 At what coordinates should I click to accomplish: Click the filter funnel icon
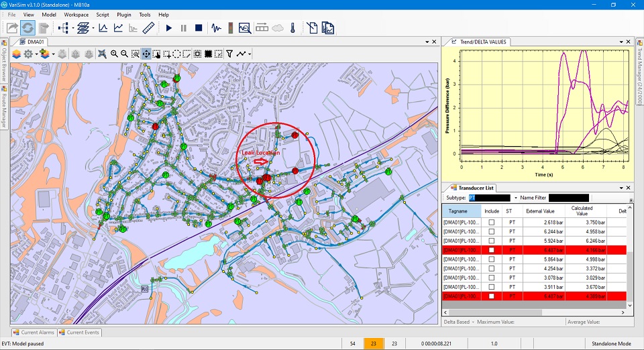pos(229,54)
